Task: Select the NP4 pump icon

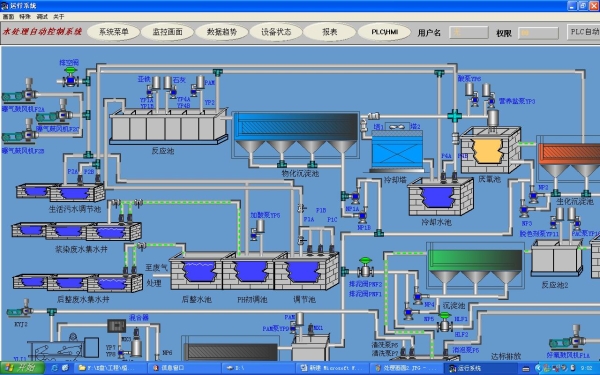Action: tap(418, 296)
